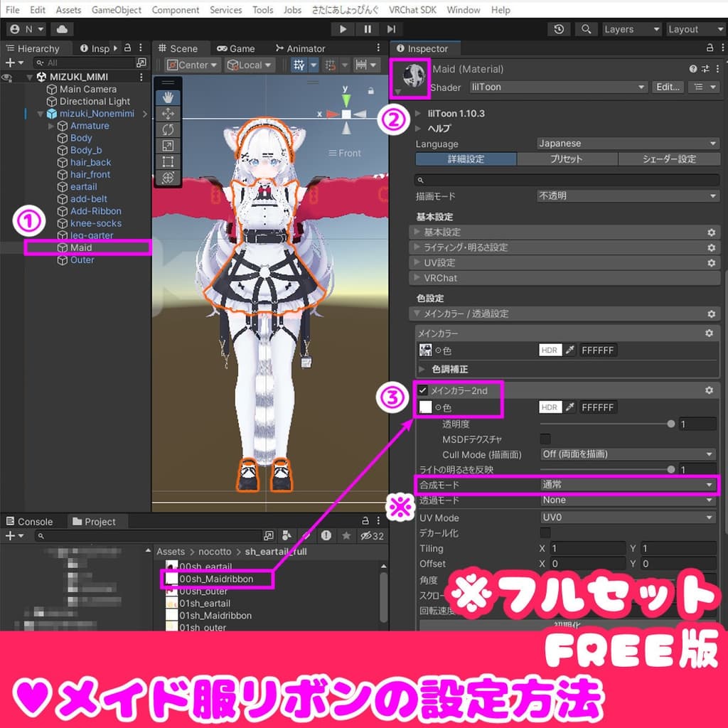728x728 pixels.
Task: Check the デカール化 checkbox
Action: (x=545, y=532)
